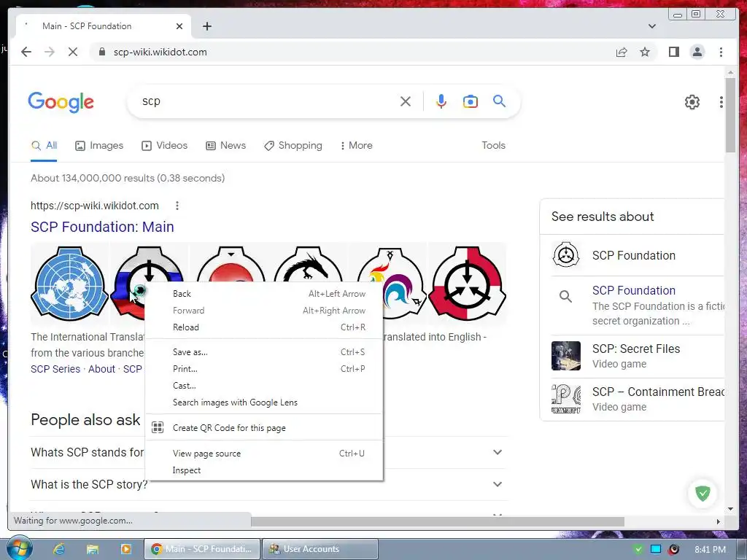Switch to the News search tab
This screenshot has height=560, width=747.
pos(226,146)
